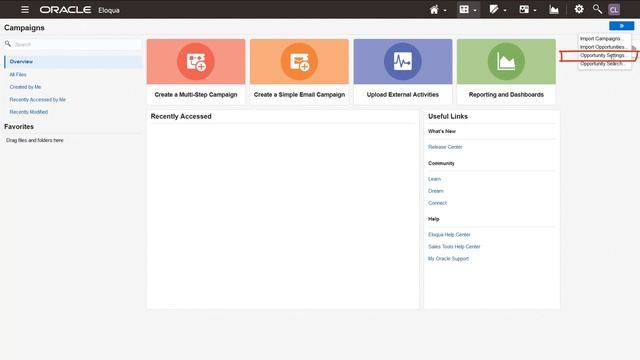Click the Oracle Eloqua logo
Viewport: 640px width, 360px height.
coord(80,10)
